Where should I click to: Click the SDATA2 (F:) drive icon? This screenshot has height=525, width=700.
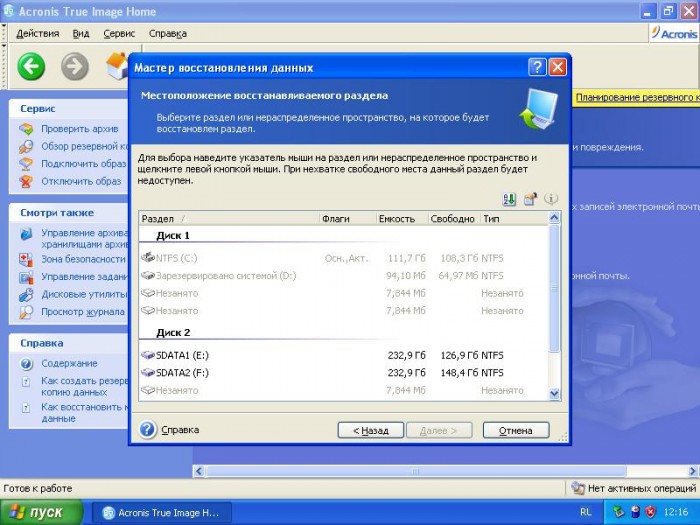coord(148,373)
